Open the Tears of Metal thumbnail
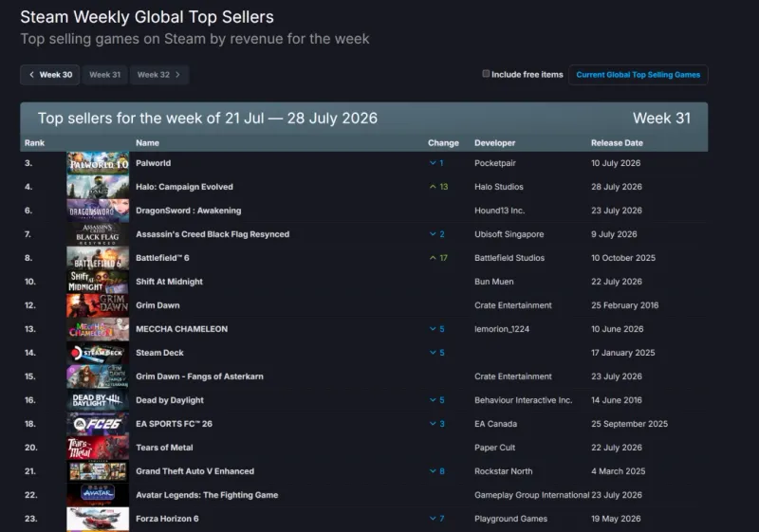759x532 pixels. (x=98, y=448)
